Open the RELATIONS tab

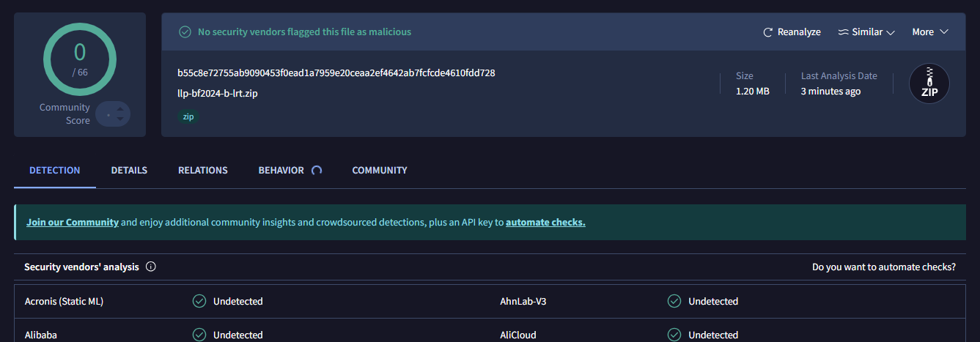tap(203, 171)
